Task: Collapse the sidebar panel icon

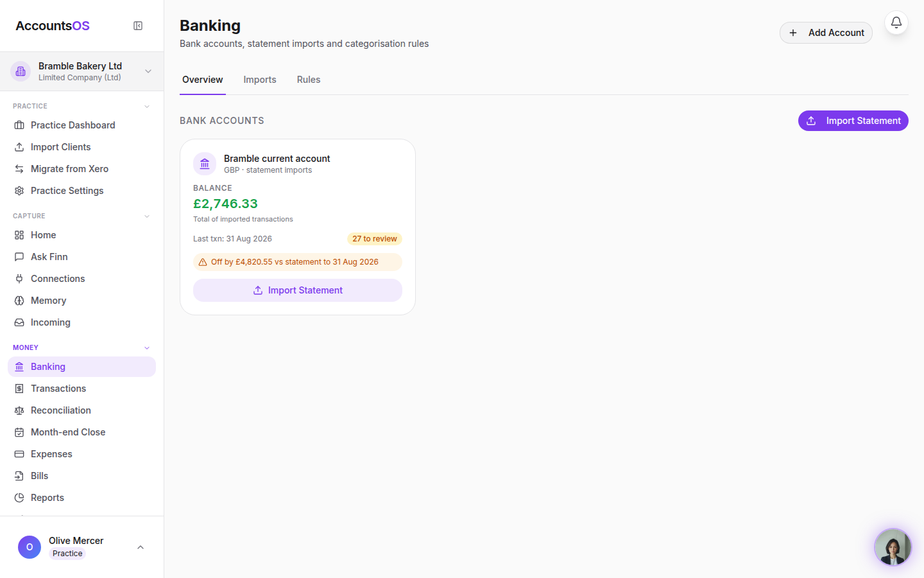Action: [x=138, y=26]
